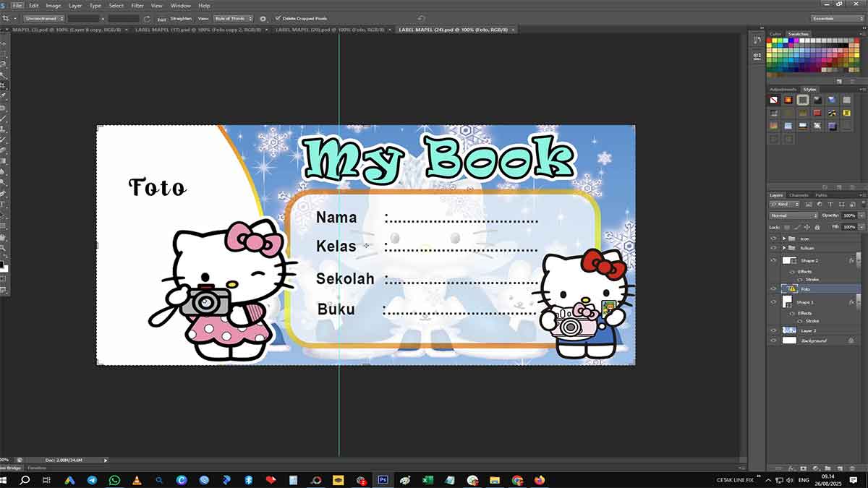Click lock all icon in Layers
The width and height of the screenshot is (868, 488).
(x=817, y=227)
